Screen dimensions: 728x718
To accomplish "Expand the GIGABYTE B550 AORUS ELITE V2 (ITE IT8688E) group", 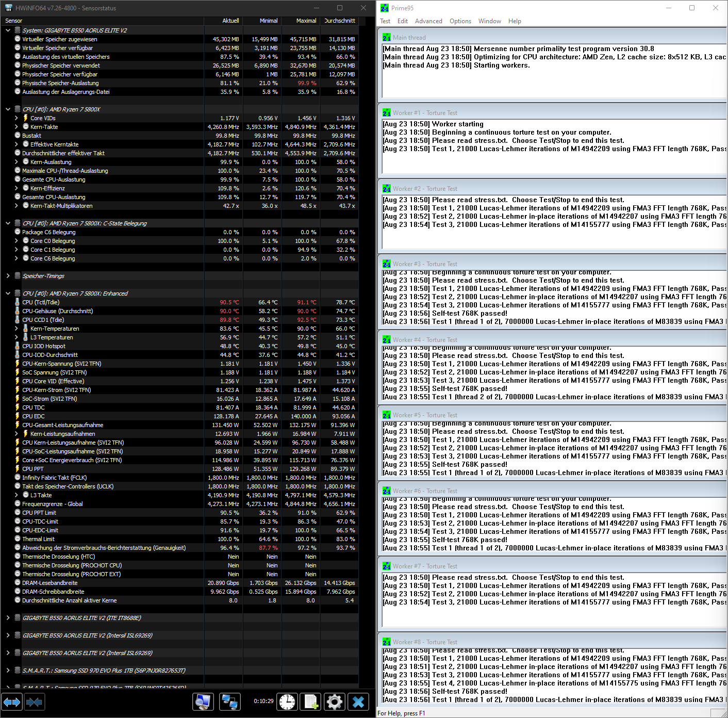I will click(x=8, y=618).
